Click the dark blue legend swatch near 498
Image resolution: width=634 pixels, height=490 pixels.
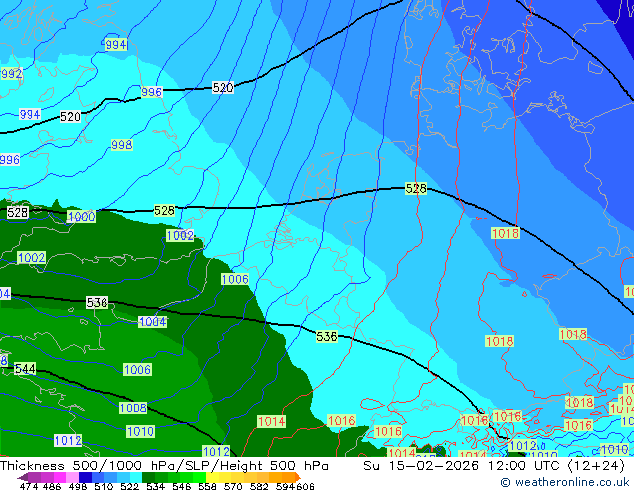tap(85, 477)
